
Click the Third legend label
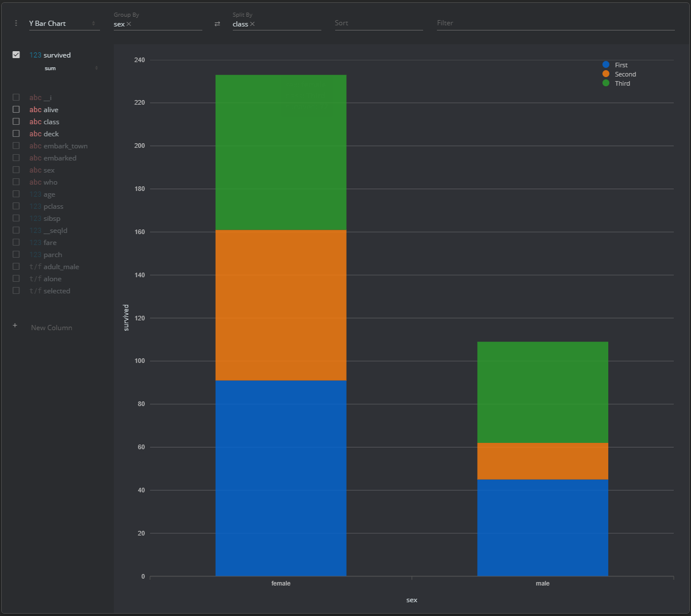[x=623, y=83]
